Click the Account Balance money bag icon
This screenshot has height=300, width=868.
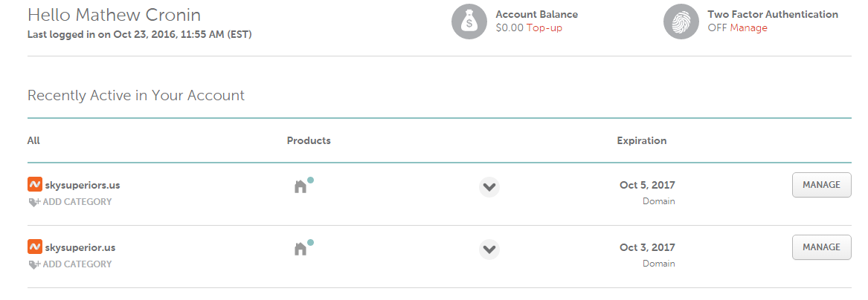469,22
